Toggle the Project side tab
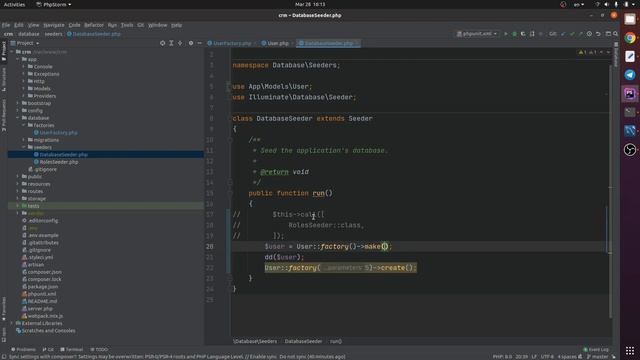The width and height of the screenshot is (640, 360). (x=4, y=50)
